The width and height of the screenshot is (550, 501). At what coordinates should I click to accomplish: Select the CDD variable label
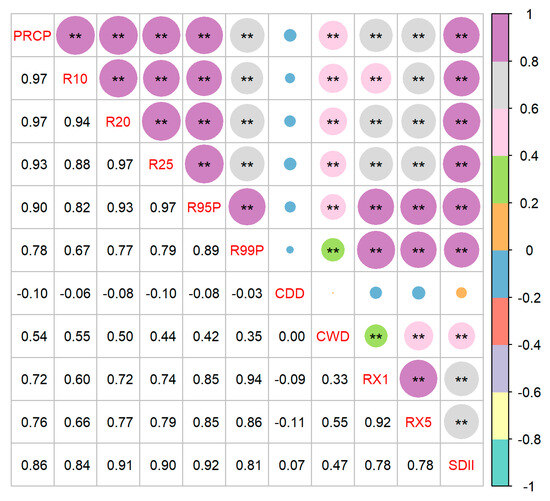290,293
